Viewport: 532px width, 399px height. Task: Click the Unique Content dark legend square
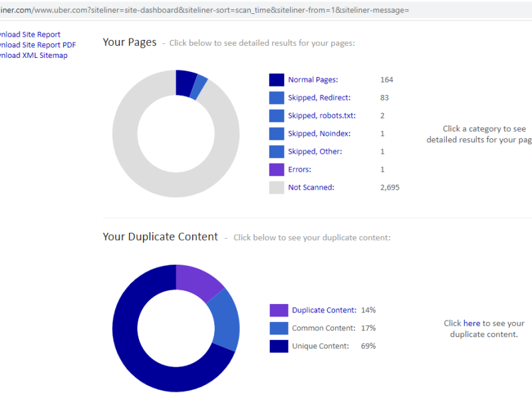pyautogui.click(x=279, y=346)
